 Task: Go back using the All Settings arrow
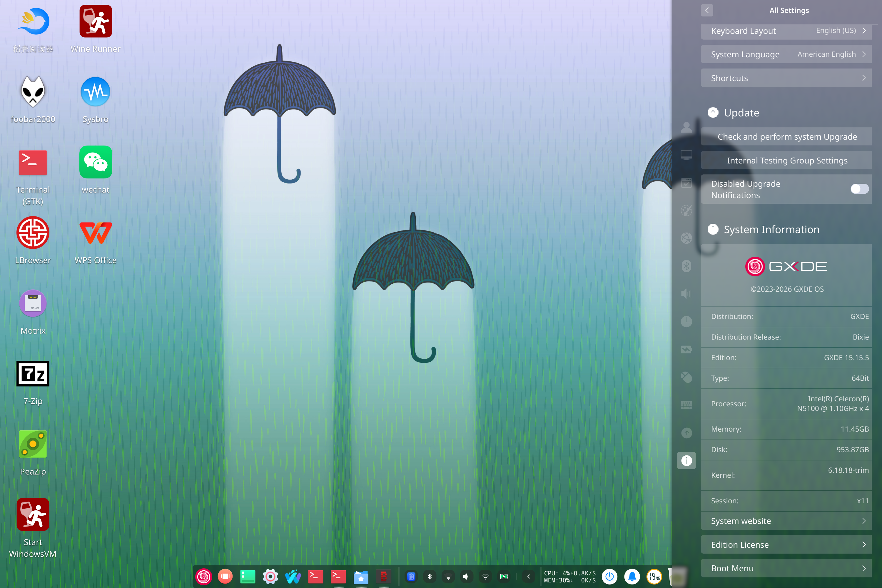pyautogui.click(x=707, y=10)
